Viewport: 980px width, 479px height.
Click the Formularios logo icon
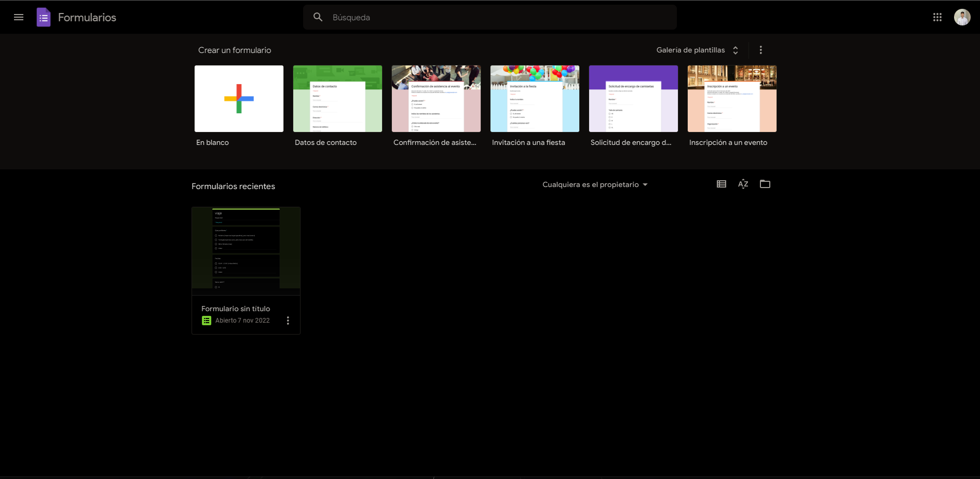point(44,17)
